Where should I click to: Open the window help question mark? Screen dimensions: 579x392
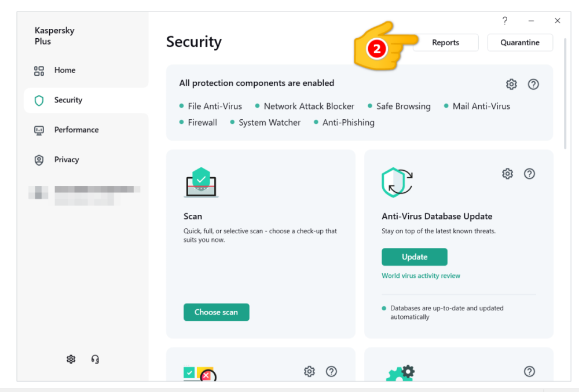click(x=505, y=21)
